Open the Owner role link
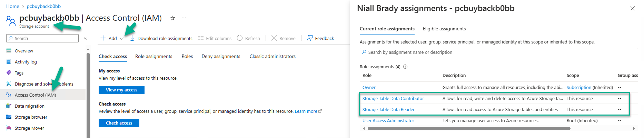The image size is (644, 138). click(x=369, y=87)
